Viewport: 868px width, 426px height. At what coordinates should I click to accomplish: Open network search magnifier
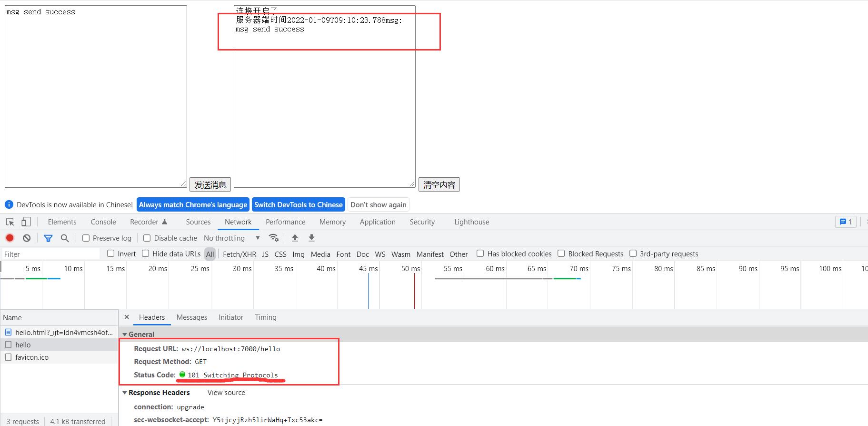tap(65, 238)
